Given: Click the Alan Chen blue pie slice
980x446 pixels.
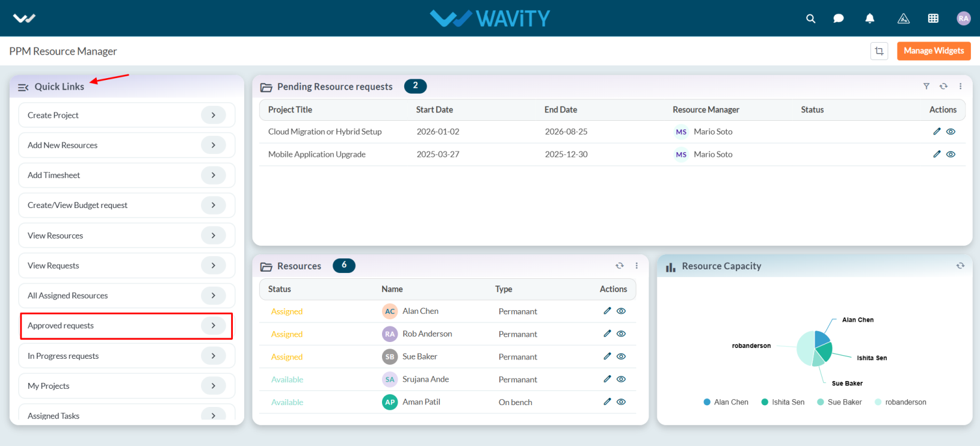Looking at the screenshot, I should click(822, 338).
